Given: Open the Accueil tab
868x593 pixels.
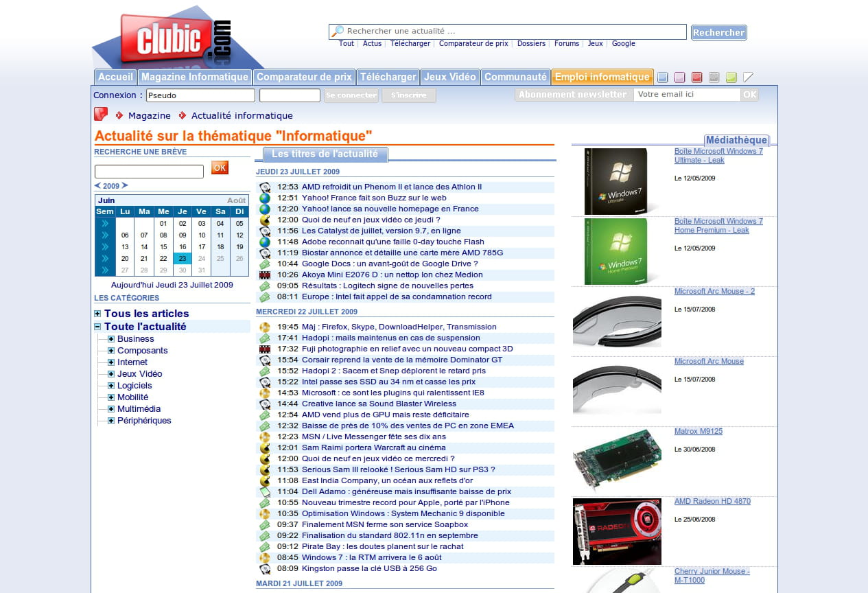Looking at the screenshot, I should coord(115,77).
